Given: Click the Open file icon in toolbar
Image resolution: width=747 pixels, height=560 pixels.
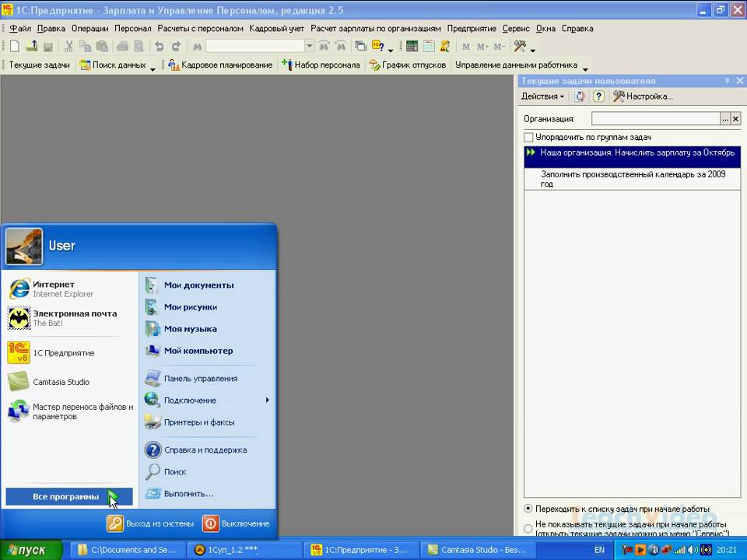Looking at the screenshot, I should click(x=31, y=46).
